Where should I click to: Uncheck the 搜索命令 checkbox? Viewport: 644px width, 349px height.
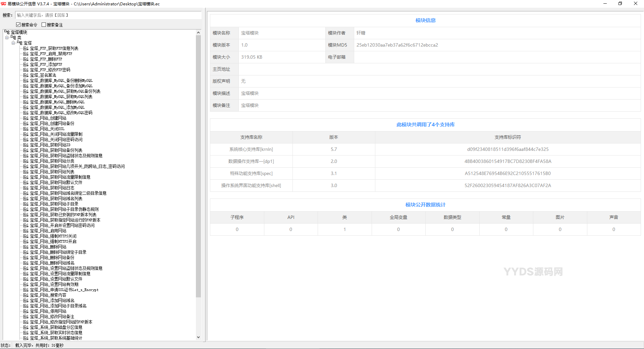[18, 25]
